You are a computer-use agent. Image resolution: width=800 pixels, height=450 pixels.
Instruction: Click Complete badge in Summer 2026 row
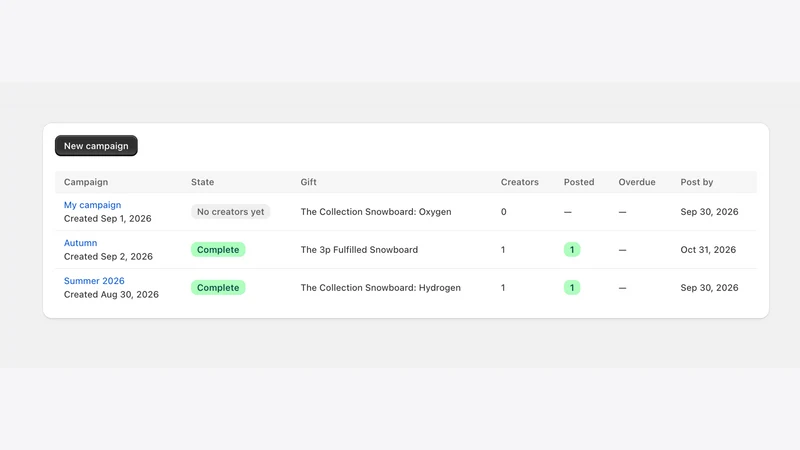click(218, 288)
